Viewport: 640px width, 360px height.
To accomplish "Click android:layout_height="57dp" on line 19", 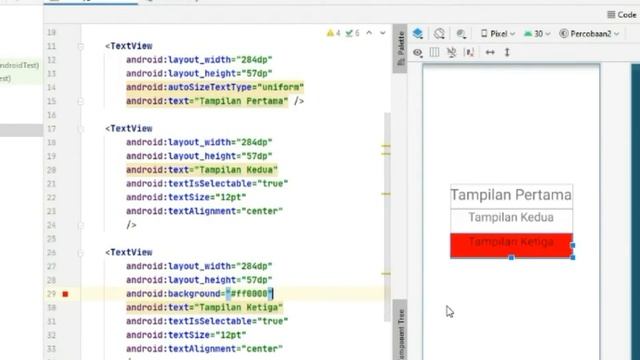I will [199, 156].
